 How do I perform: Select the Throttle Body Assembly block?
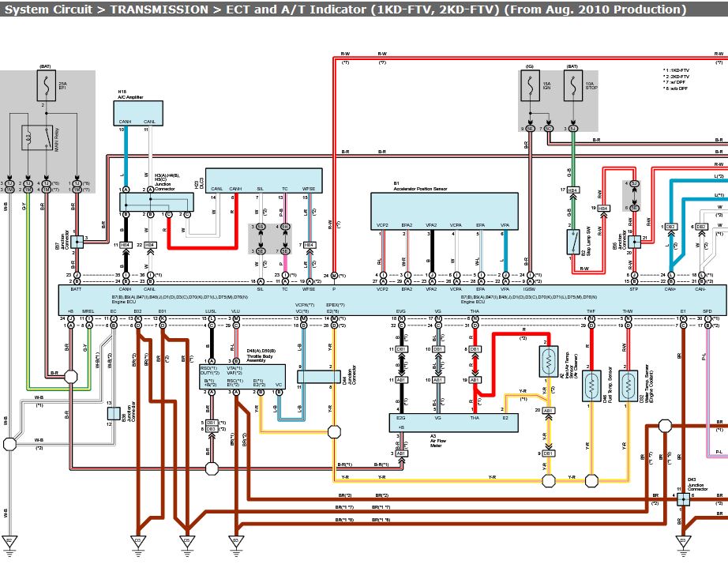click(243, 376)
